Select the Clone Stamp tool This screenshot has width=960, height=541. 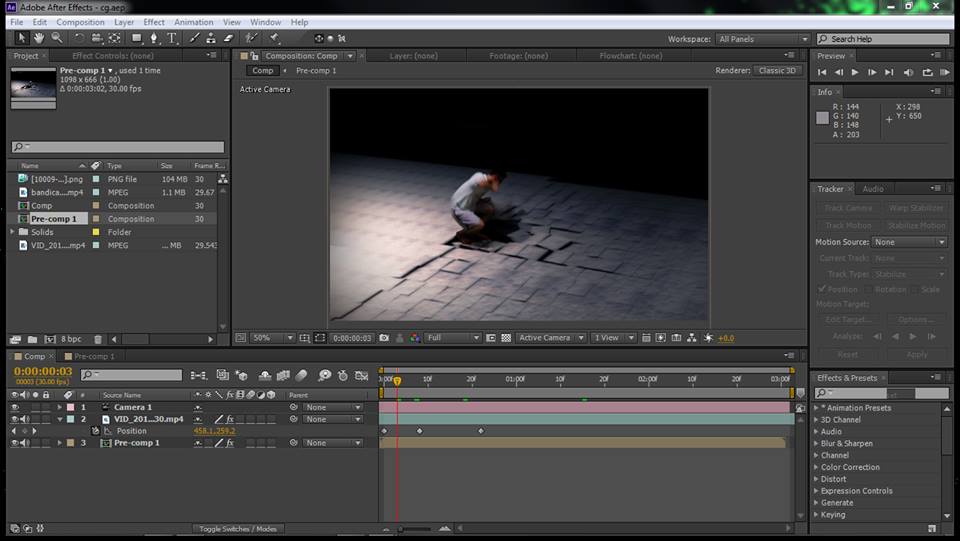coord(211,38)
